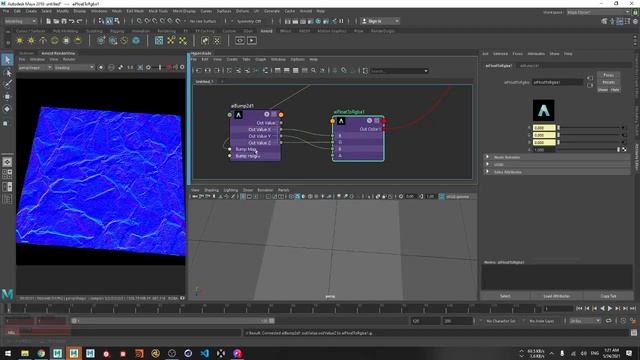Image resolution: width=640 pixels, height=360 pixels.
Task: Click the Redo icon in status line
Action: pyautogui.click(x=80, y=21)
